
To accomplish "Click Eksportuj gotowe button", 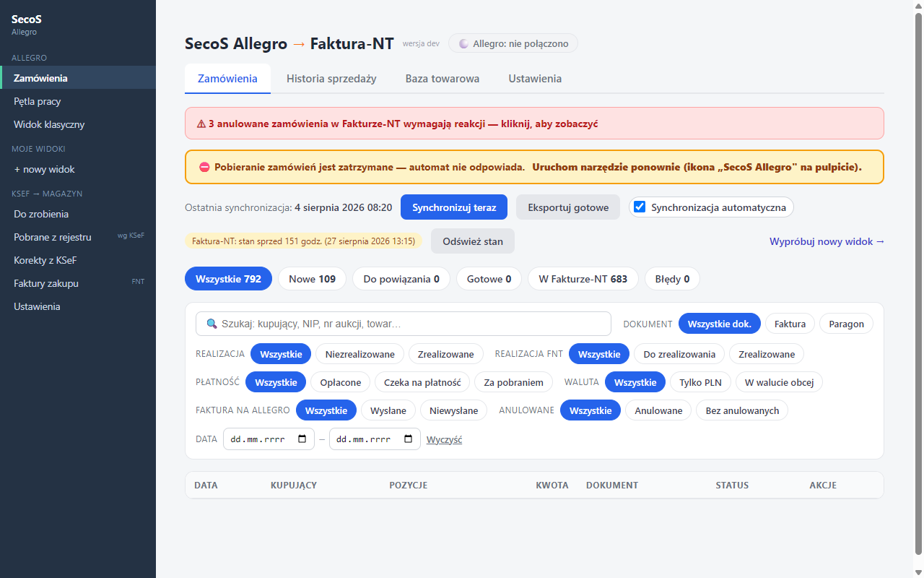I will coord(568,207).
